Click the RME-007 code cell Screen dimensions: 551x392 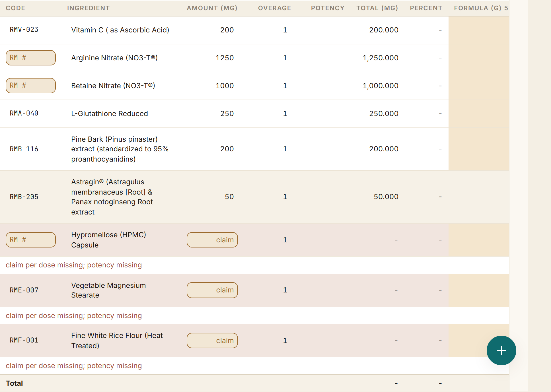[24, 290]
